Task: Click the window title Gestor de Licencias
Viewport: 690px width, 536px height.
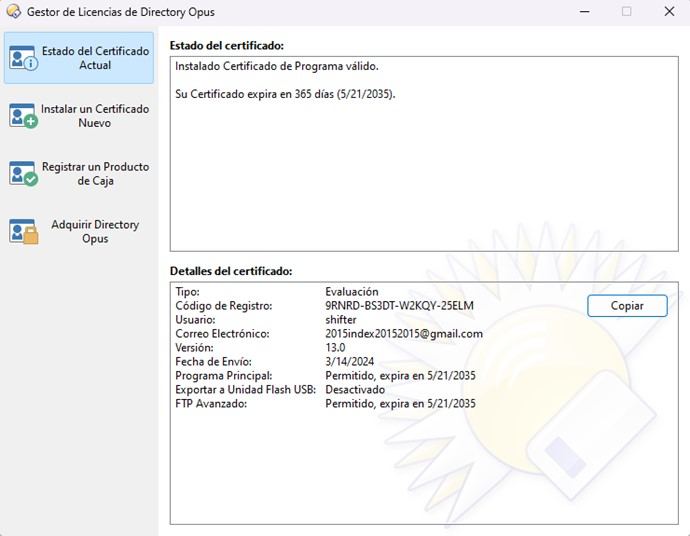Action: pyautogui.click(x=121, y=12)
